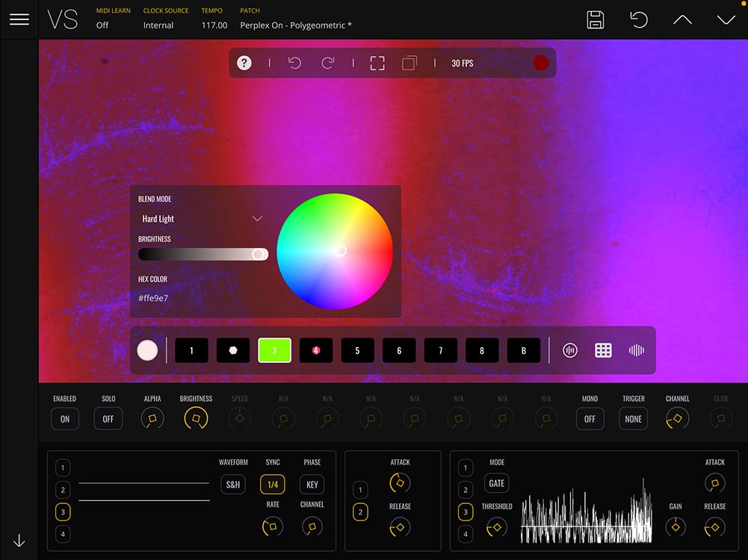
Task: Go to the previous patch with up chevron
Action: (682, 20)
